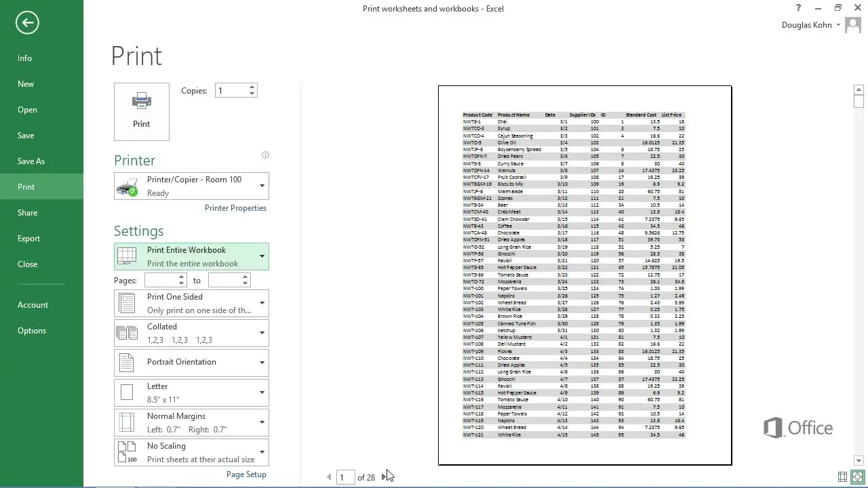Open the Export menu item

tap(29, 239)
